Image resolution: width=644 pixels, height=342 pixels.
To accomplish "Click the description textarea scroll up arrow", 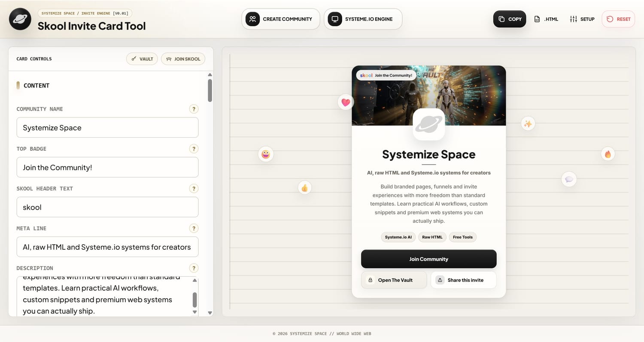I will coord(195,280).
